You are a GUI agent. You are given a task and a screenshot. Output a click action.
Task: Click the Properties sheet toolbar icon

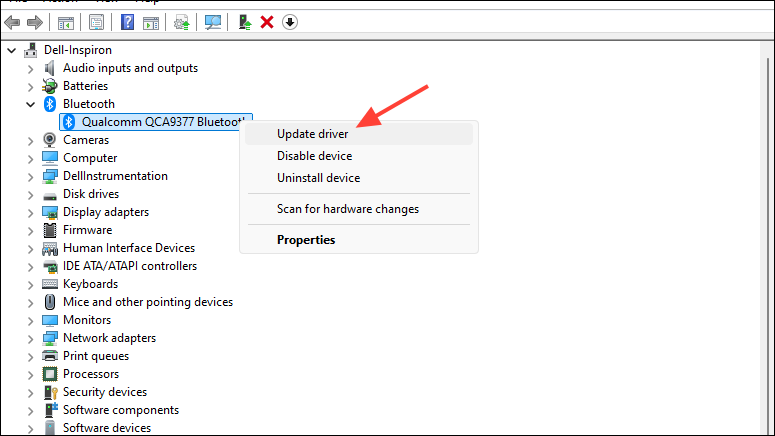pos(96,22)
